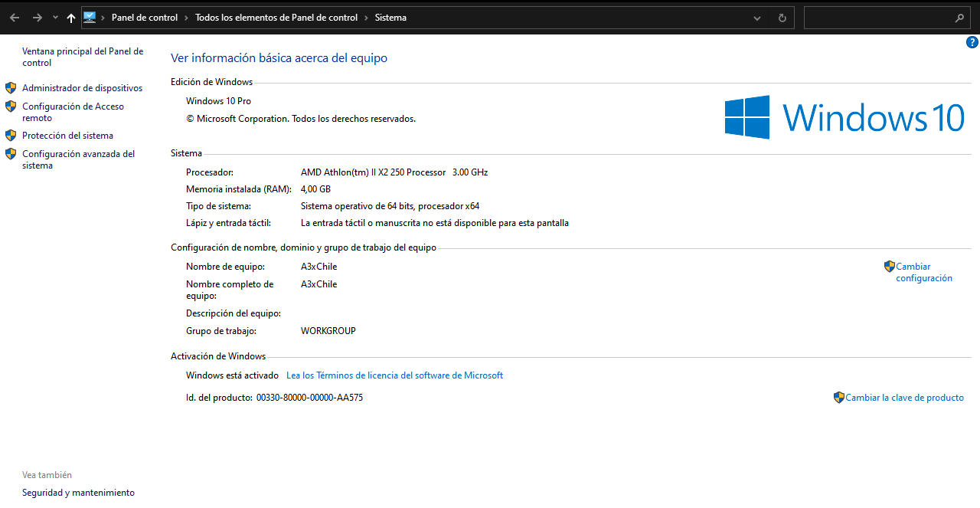Screen dimensions: 980x508
Task: Select the "Sistema" breadcrumb
Action: 390,18
